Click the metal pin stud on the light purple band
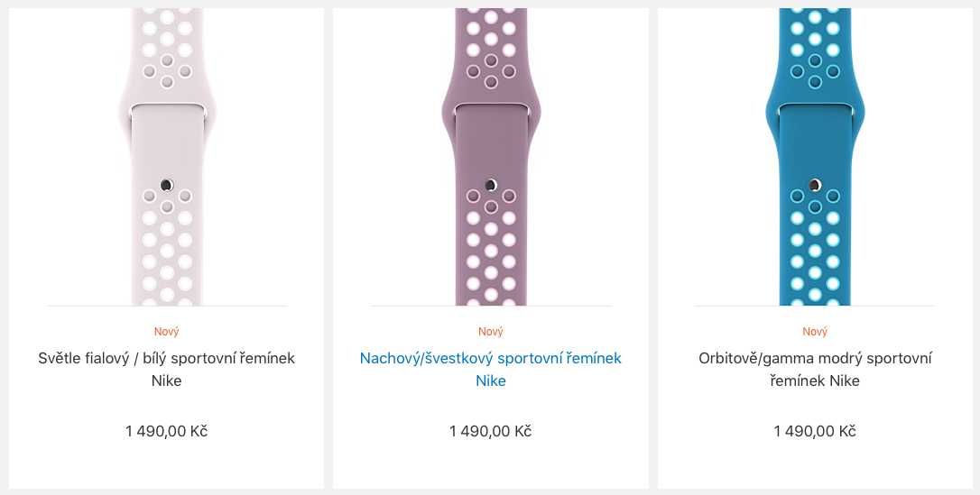Viewport: 980px width, 495px height. pos(166,185)
